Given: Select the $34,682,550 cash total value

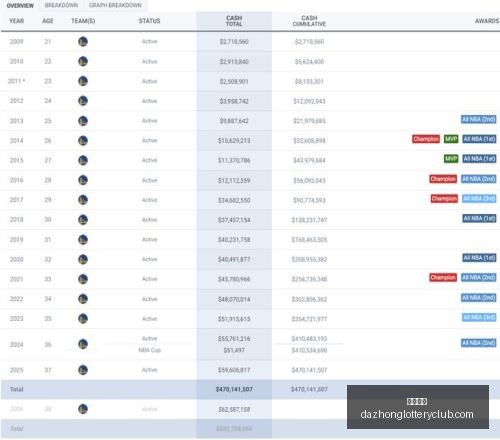Looking at the screenshot, I should click(234, 200).
